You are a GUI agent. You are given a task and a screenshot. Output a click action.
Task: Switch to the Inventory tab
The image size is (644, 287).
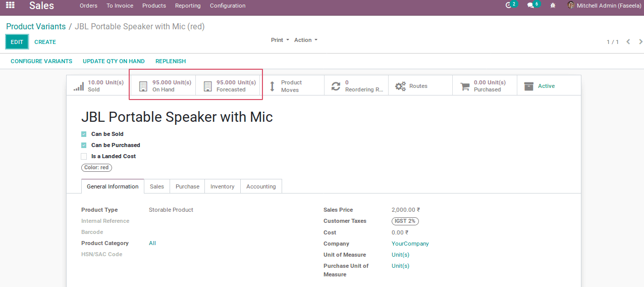tap(222, 186)
